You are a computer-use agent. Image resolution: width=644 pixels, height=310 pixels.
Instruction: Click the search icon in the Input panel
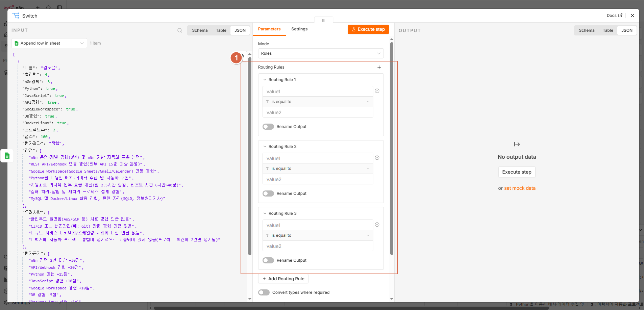180,30
